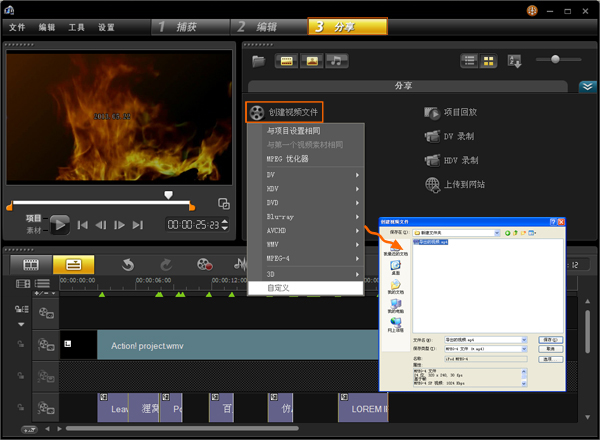The height and width of the screenshot is (440, 600).
Task: Click the preview scrubber handle
Action: pos(168,195)
